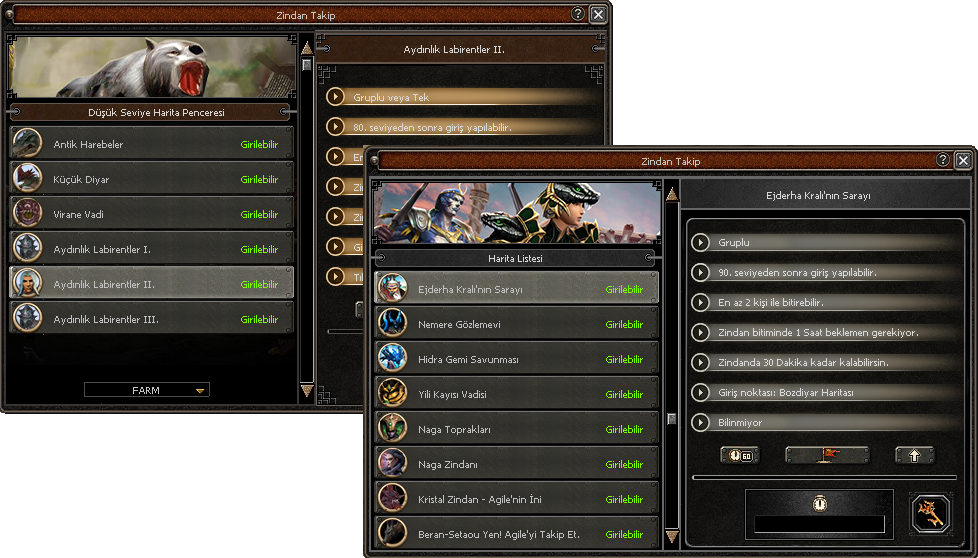The height and width of the screenshot is (558, 978).
Task: Click Küçük Diyar Girilebilir status
Action: click(x=259, y=179)
